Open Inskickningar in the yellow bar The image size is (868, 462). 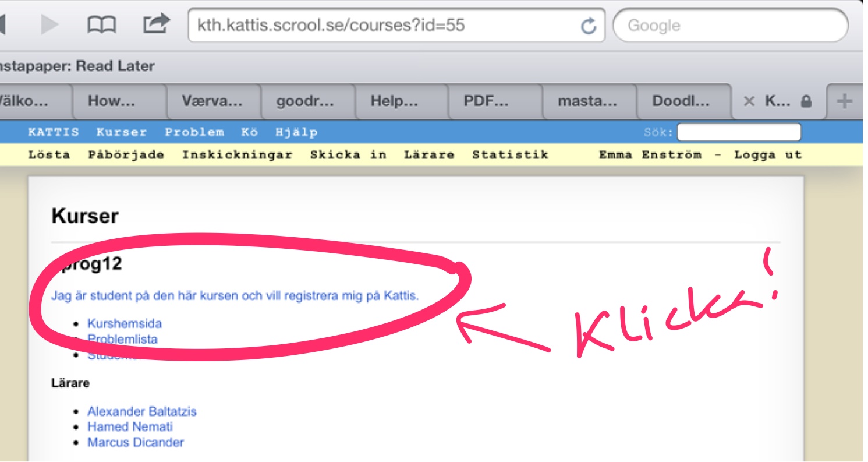click(x=237, y=155)
